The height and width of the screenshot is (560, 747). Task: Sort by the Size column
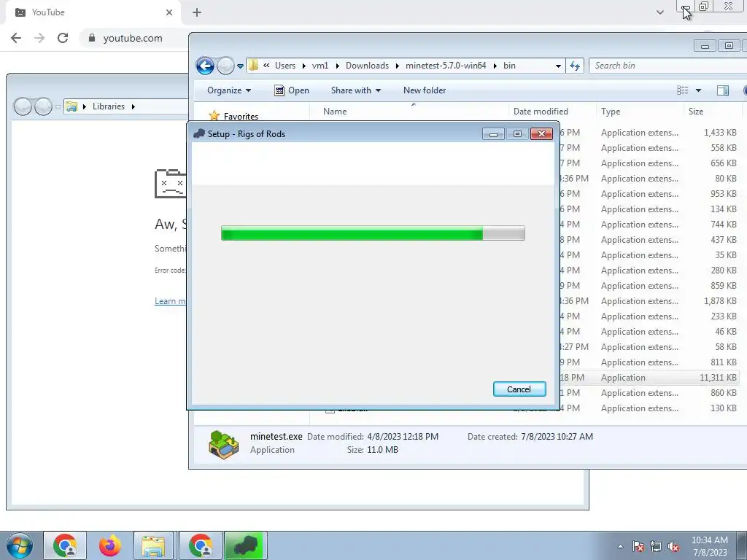695,112
